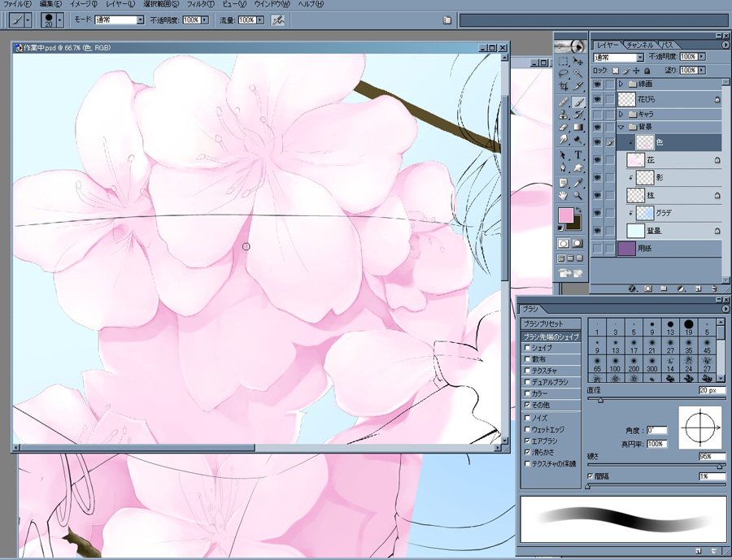Switch to Quick Mask mode

[578, 243]
